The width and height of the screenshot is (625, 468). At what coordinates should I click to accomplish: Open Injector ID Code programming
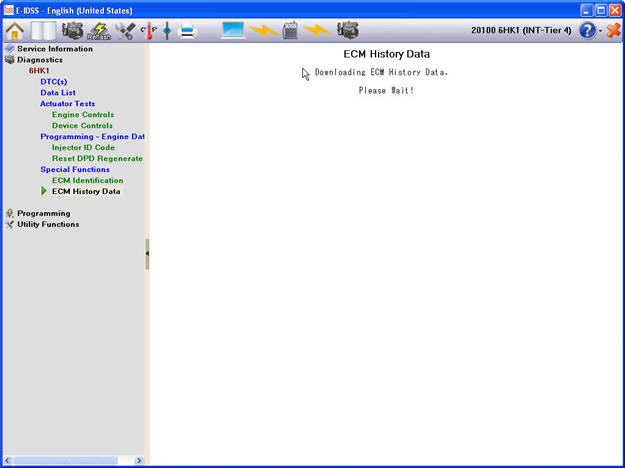[83, 147]
